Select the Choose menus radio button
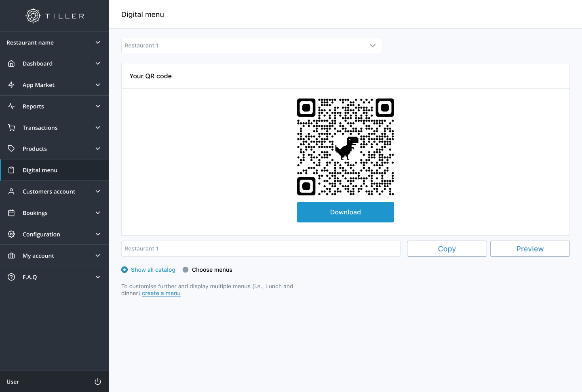Image resolution: width=582 pixels, height=392 pixels. click(186, 270)
